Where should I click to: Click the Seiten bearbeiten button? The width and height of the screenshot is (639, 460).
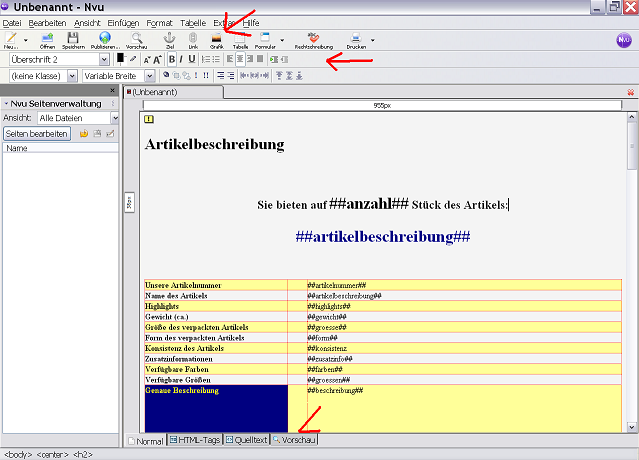(x=37, y=133)
